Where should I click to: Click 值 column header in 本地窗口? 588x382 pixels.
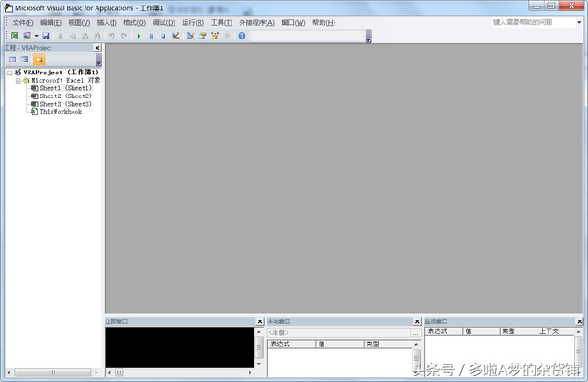pyautogui.click(x=340, y=343)
